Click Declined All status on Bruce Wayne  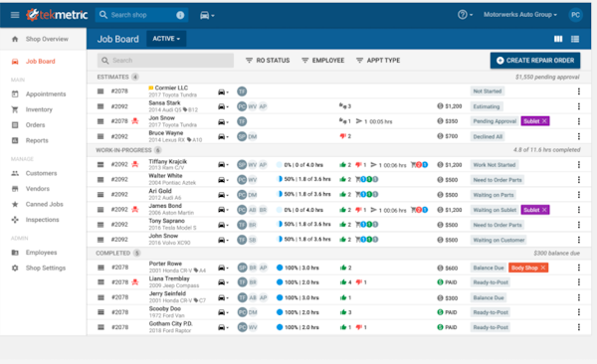[488, 136]
